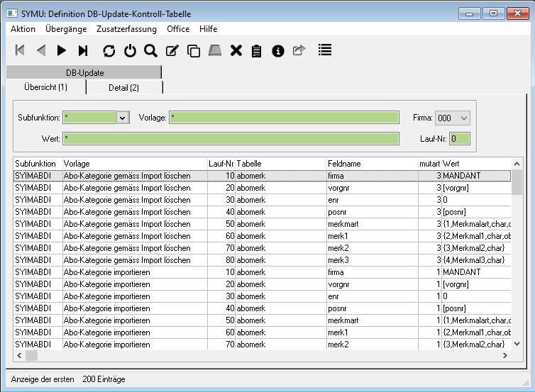Click the power icon in the toolbar
Image resolution: width=535 pixels, height=392 pixels.
[x=129, y=50]
